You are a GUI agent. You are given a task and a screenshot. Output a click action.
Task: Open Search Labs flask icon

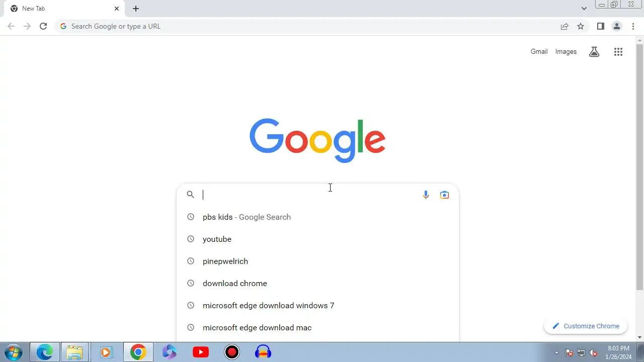[594, 52]
